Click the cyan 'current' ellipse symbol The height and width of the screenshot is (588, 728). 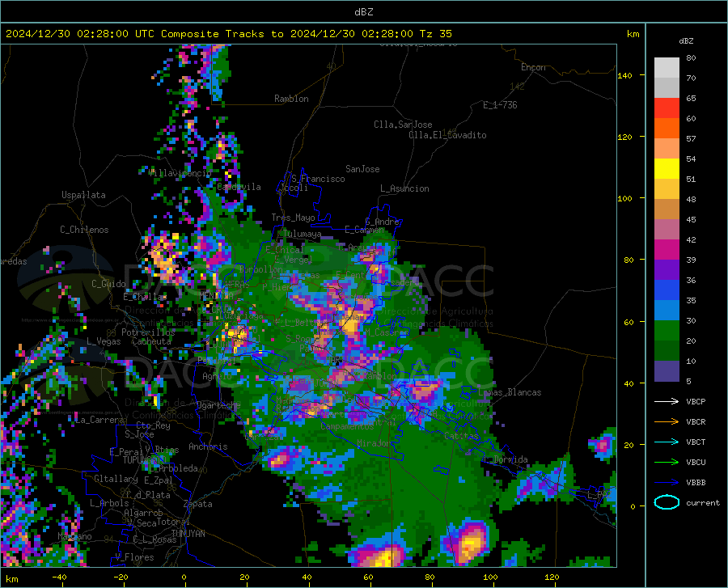[667, 502]
